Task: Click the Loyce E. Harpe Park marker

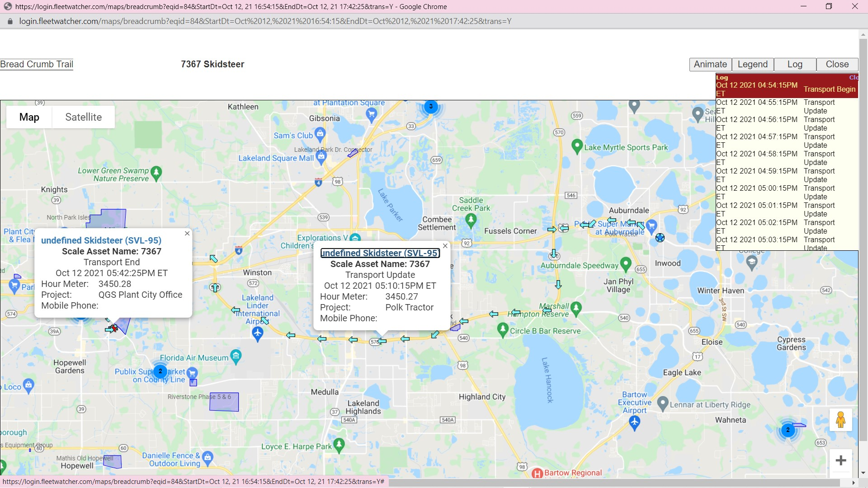Action: [339, 446]
